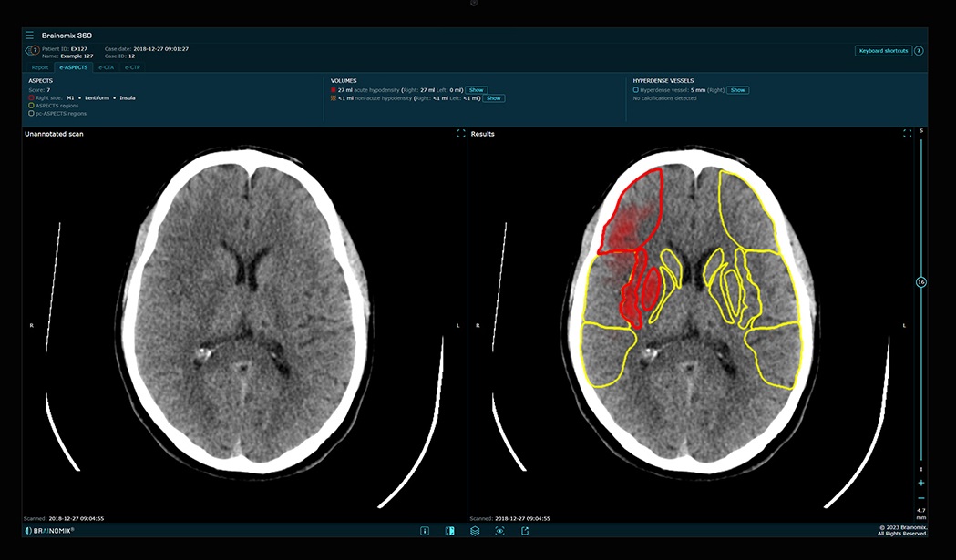Click the Brainomix 360 title

click(x=67, y=36)
